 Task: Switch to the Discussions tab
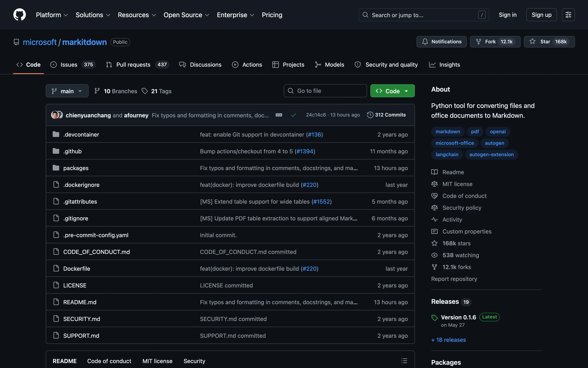click(200, 64)
